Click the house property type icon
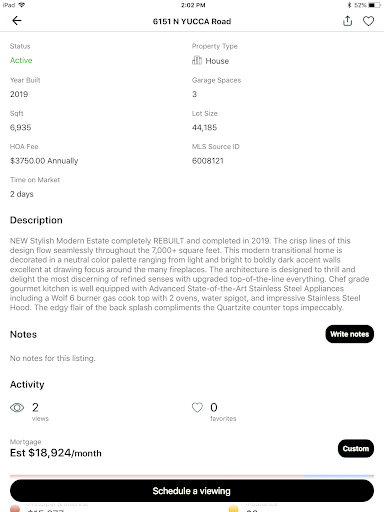The image size is (384, 512). [197, 60]
